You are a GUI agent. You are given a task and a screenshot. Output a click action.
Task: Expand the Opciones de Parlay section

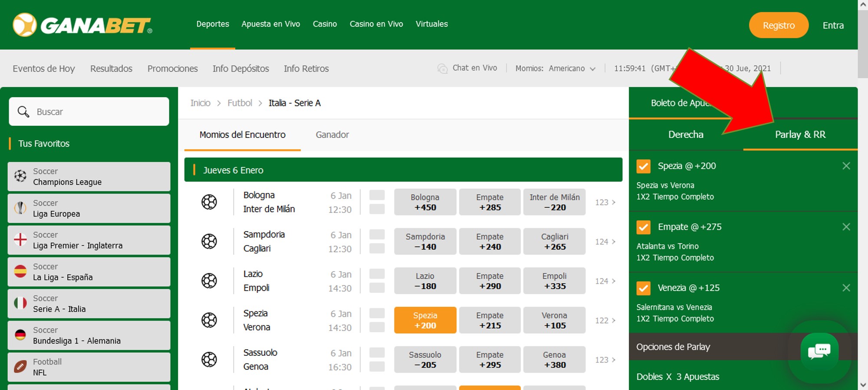[743, 347]
